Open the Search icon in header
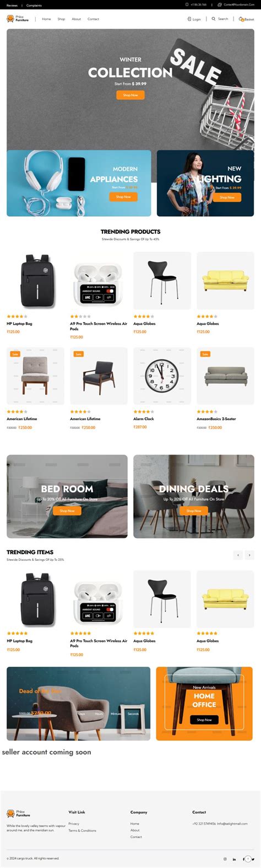This screenshot has width=261, height=868. pos(214,19)
